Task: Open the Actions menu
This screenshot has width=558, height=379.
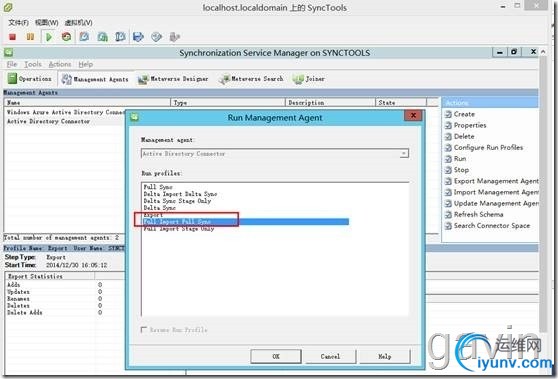Action: point(60,64)
